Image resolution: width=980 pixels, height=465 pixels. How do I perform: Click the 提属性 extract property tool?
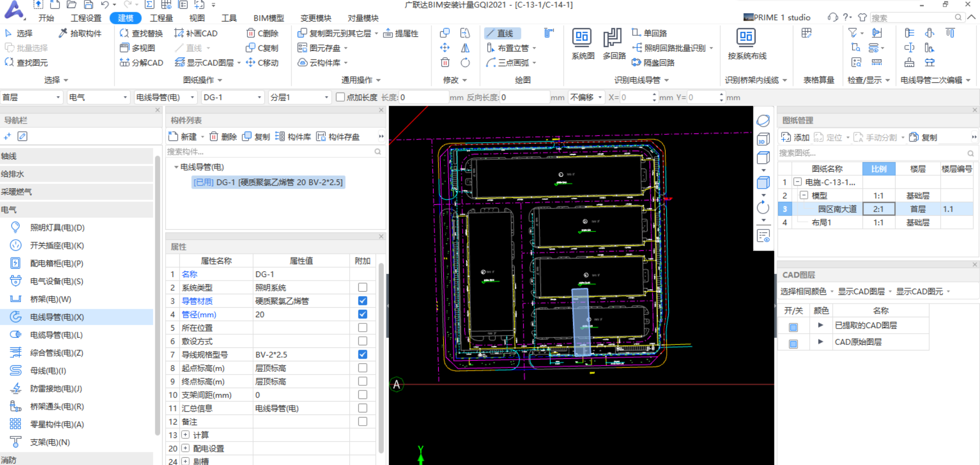tap(401, 33)
